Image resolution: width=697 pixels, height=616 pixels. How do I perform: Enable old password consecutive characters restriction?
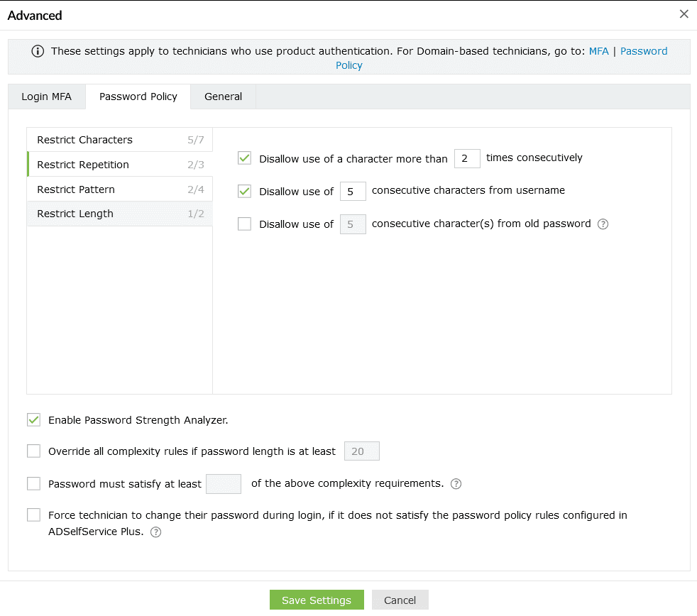(245, 224)
